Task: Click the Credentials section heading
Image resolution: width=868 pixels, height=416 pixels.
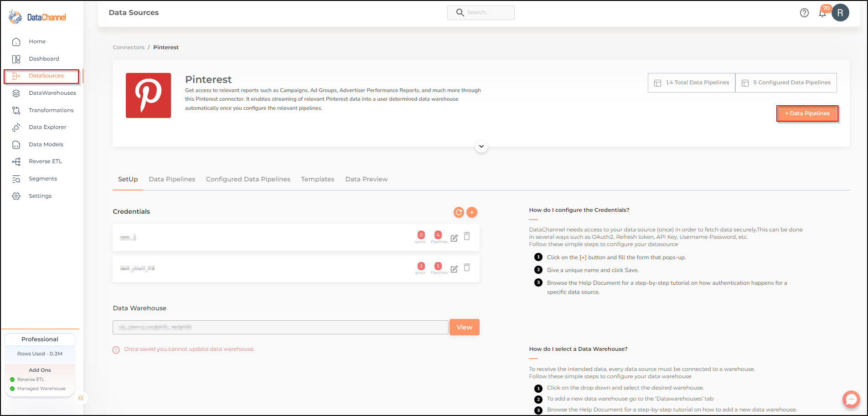Action: tap(131, 211)
